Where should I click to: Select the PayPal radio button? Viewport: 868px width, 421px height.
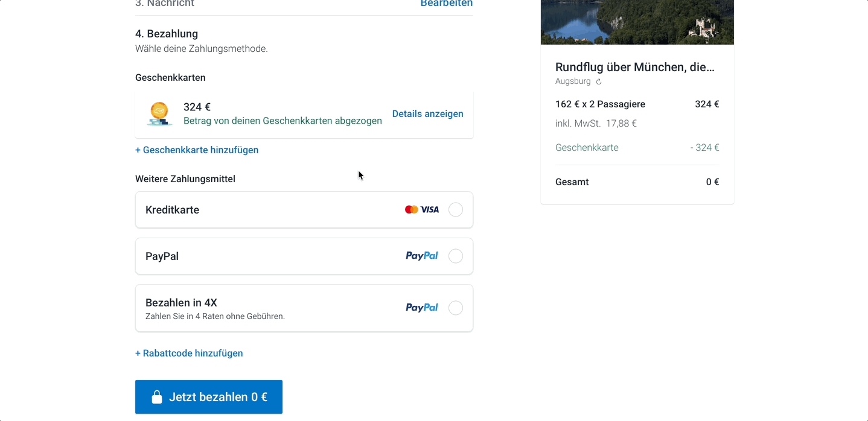coord(456,256)
